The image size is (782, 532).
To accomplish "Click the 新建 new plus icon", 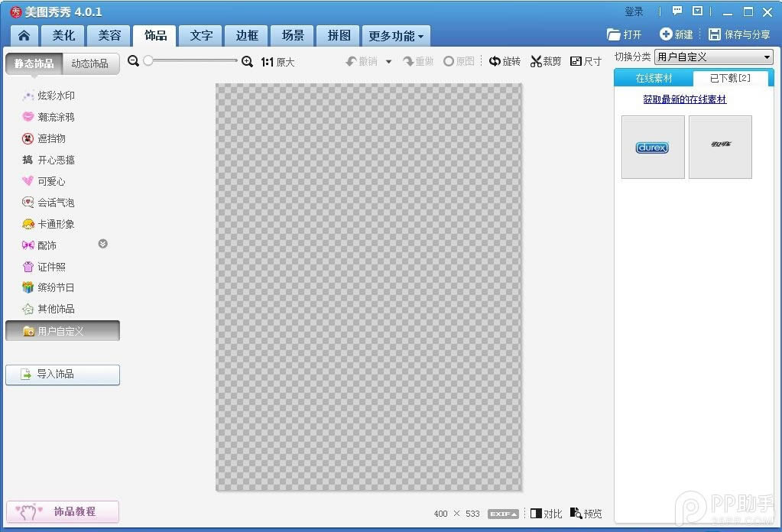I will (x=666, y=34).
